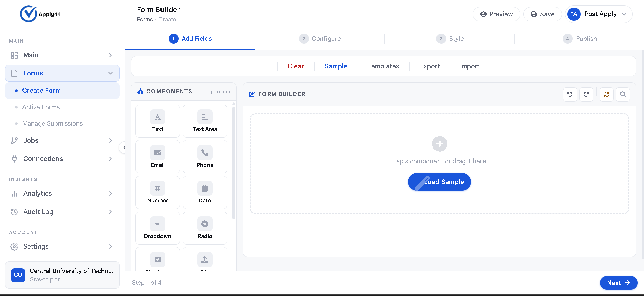Add a Dropdown component
644x296 pixels.
pyautogui.click(x=157, y=228)
